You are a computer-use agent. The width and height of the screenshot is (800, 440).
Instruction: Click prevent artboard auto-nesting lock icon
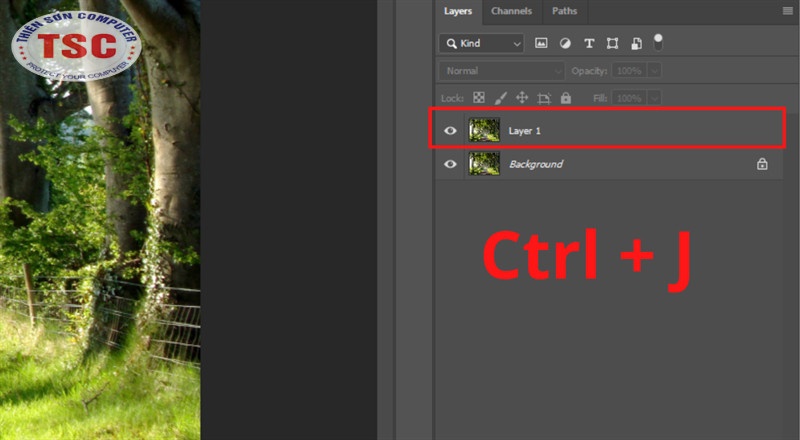pyautogui.click(x=544, y=98)
